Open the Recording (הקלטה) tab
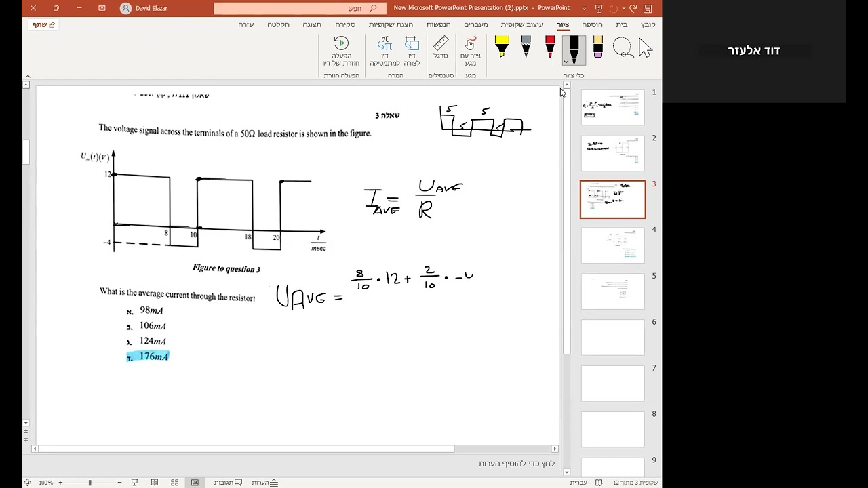The image size is (868, 488). (278, 24)
